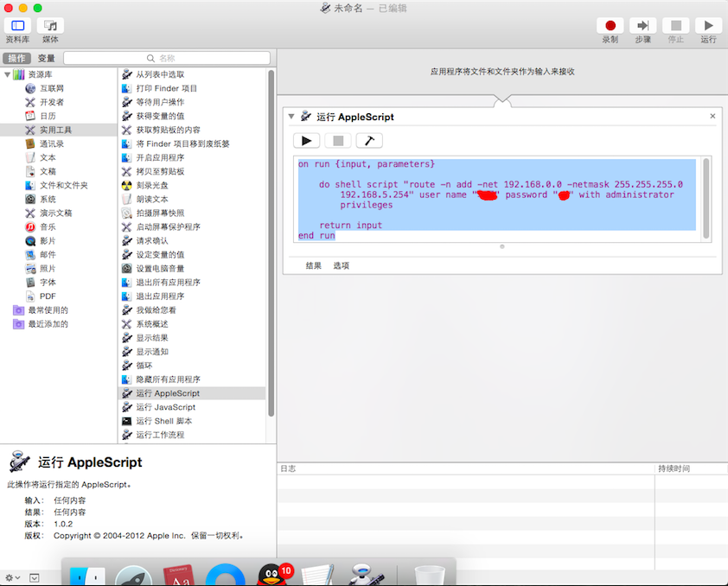Compile the script with the hammer button
This screenshot has height=586, width=728.
[369, 141]
